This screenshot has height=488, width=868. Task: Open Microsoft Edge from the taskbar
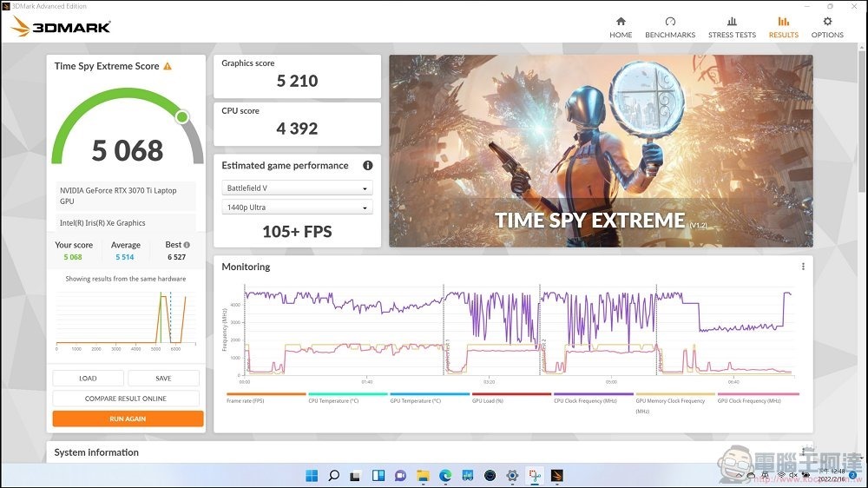click(445, 476)
